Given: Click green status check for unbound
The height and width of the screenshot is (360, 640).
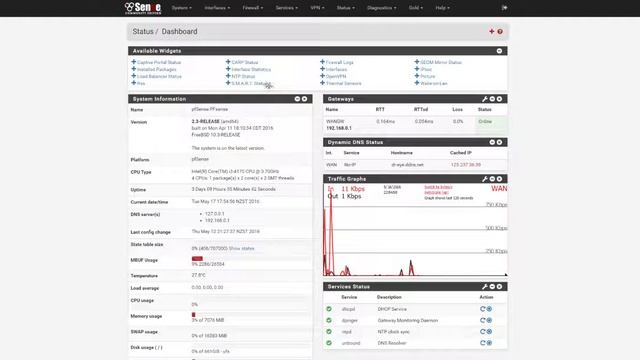Looking at the screenshot, I should click(x=329, y=343).
